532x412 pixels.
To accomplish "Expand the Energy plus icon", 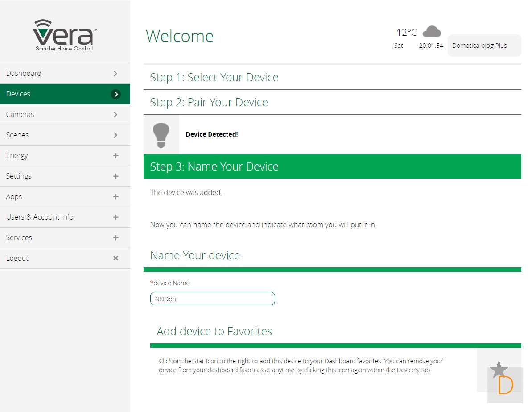I will [x=115, y=156].
